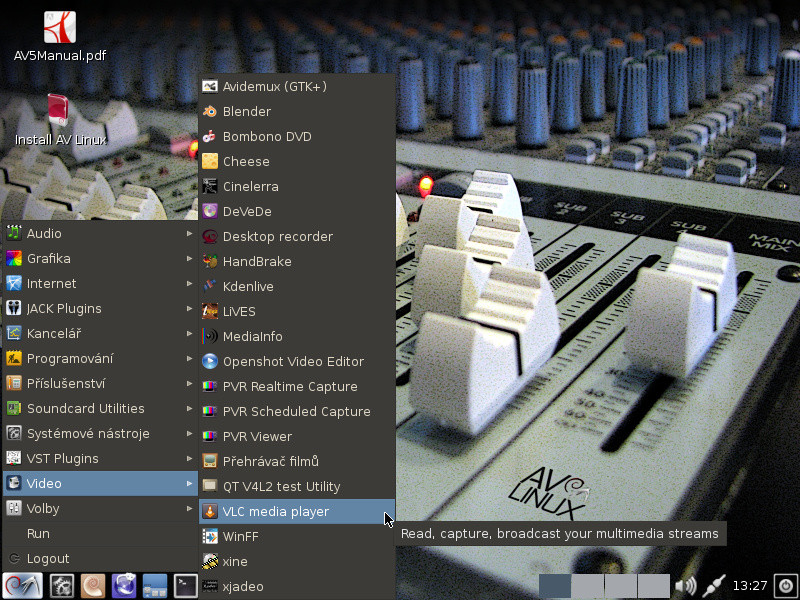Choose Logout from the main menu
Viewport: 800px width, 600px height.
100,558
